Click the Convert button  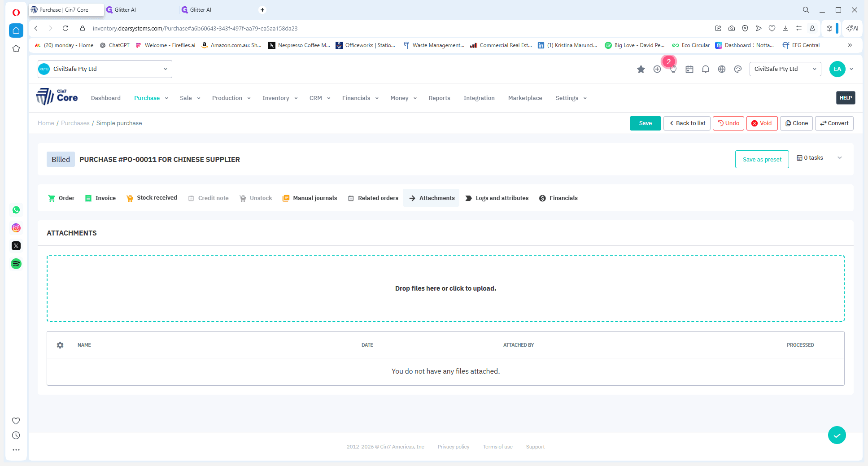point(834,123)
